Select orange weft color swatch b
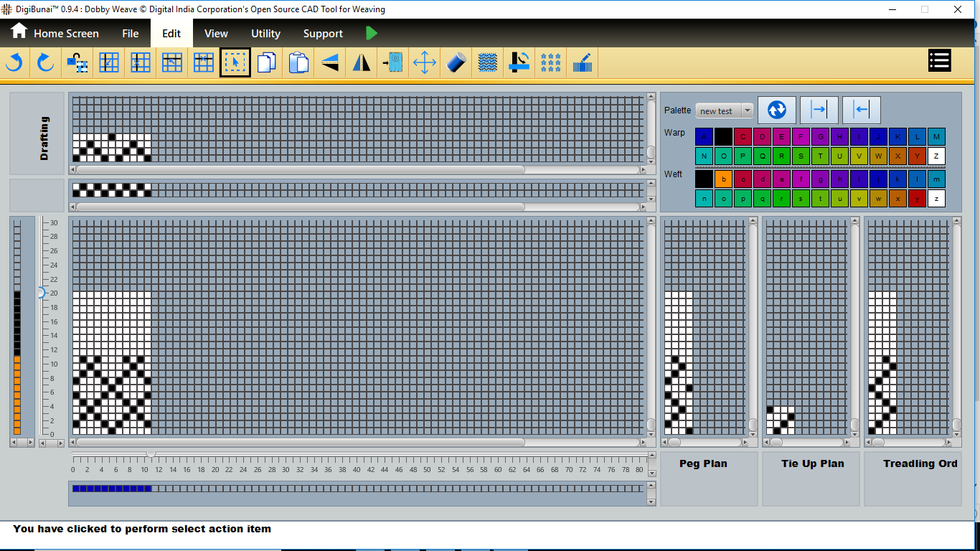 [x=723, y=179]
